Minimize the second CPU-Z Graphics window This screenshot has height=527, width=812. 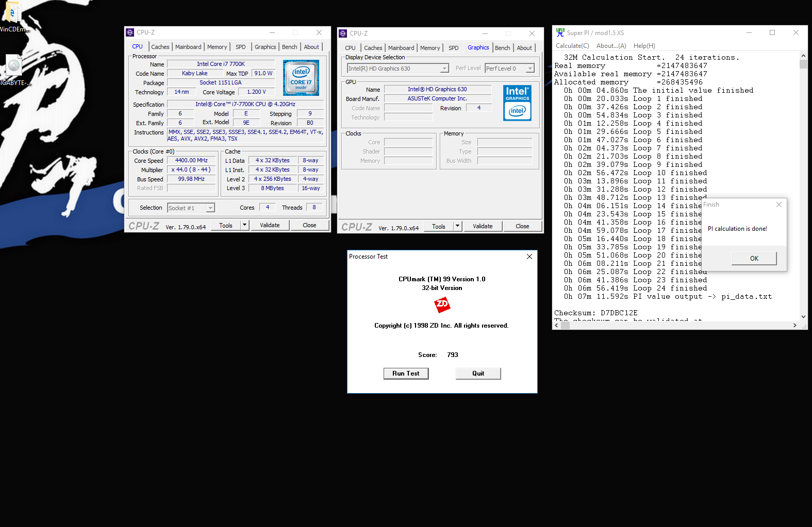click(x=485, y=33)
